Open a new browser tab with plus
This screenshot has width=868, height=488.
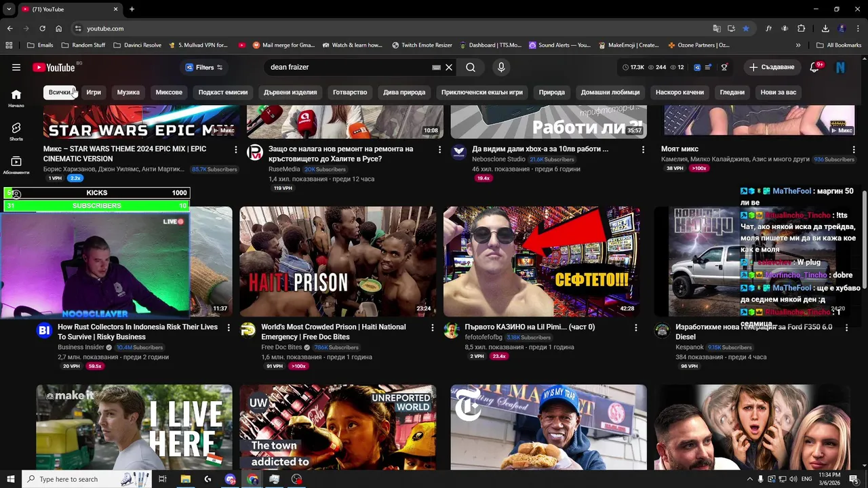132,9
